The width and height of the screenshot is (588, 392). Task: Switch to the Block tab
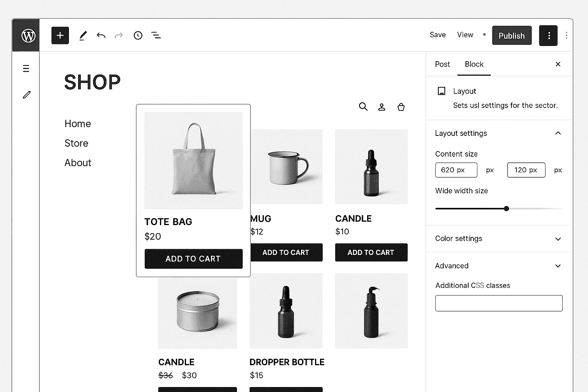coord(474,64)
